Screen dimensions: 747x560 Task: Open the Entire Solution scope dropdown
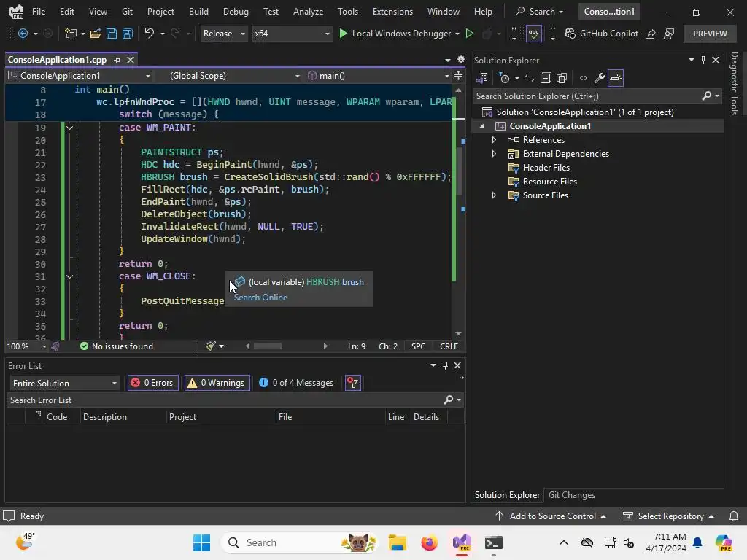(64, 383)
